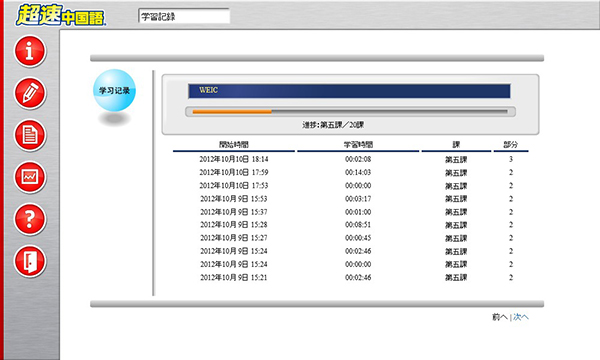Image resolution: width=600 pixels, height=360 pixels.
Task: Click the question mark help icon
Action: (x=30, y=219)
